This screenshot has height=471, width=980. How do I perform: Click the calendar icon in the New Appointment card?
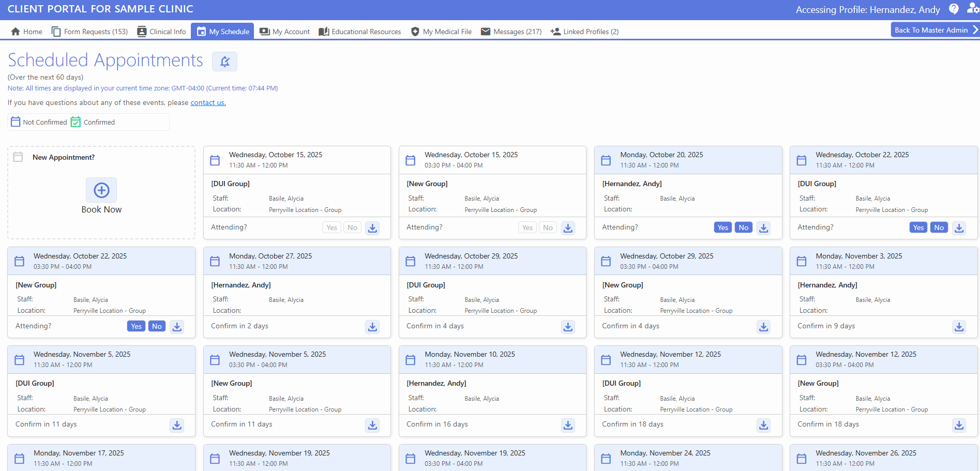coord(18,157)
